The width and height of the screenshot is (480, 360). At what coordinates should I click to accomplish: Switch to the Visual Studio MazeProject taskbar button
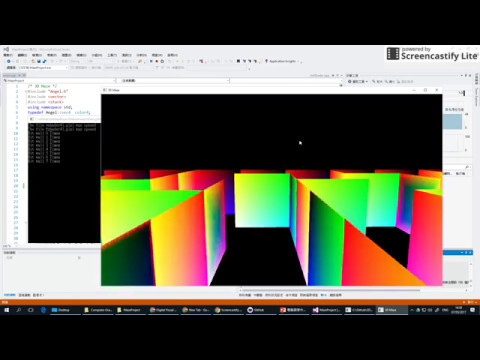coord(326,310)
